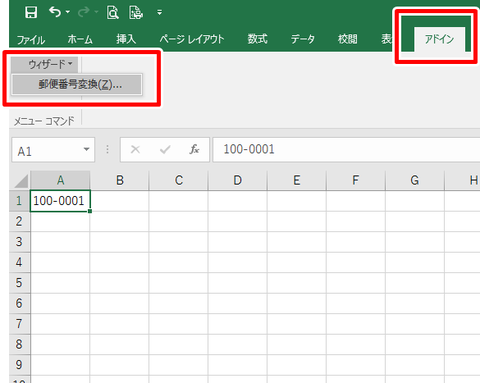This screenshot has height=383, width=480.
Task: Choose 郵便番号変換(Z)... menu entry
Action: click(77, 84)
